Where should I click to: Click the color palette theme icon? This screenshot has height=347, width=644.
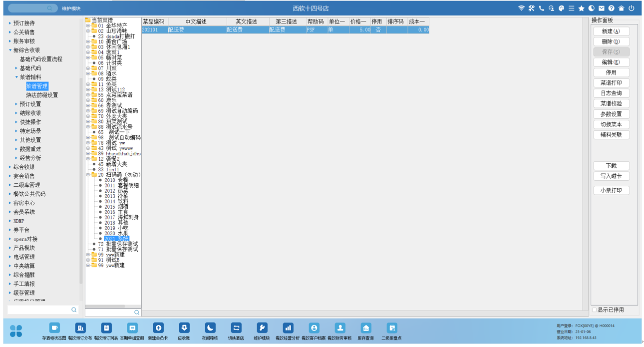(561, 8)
